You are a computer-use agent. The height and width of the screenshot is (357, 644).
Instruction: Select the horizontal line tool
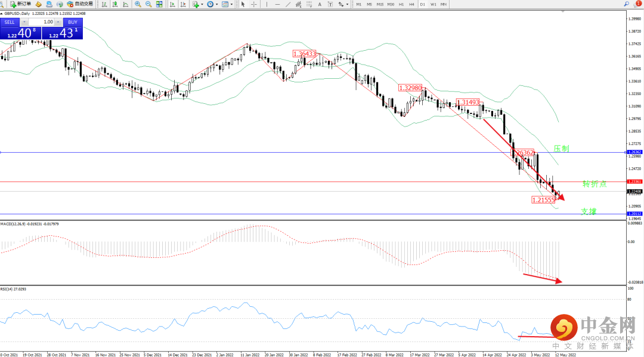click(x=278, y=4)
